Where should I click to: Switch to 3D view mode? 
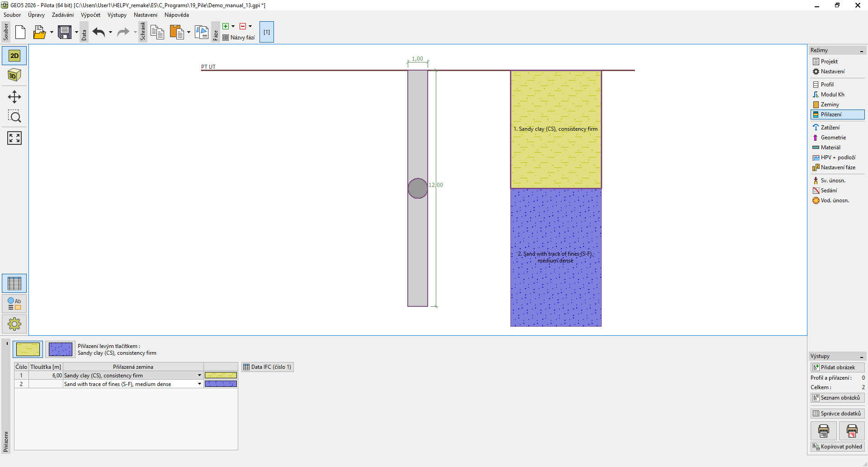click(x=14, y=75)
